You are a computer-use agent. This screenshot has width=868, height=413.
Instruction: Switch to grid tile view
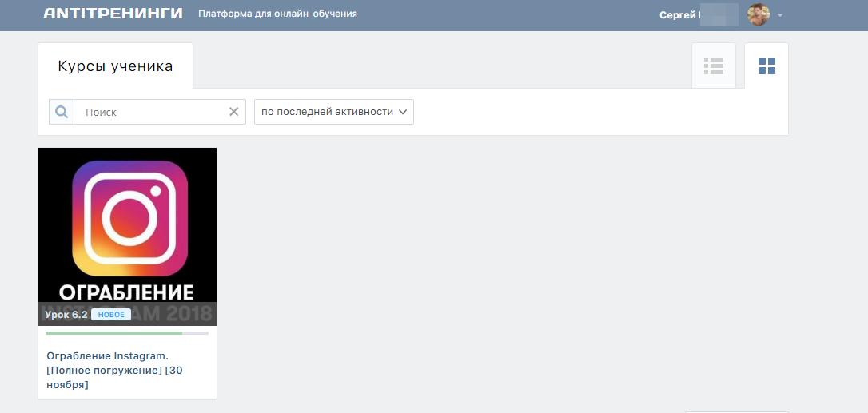coord(766,66)
